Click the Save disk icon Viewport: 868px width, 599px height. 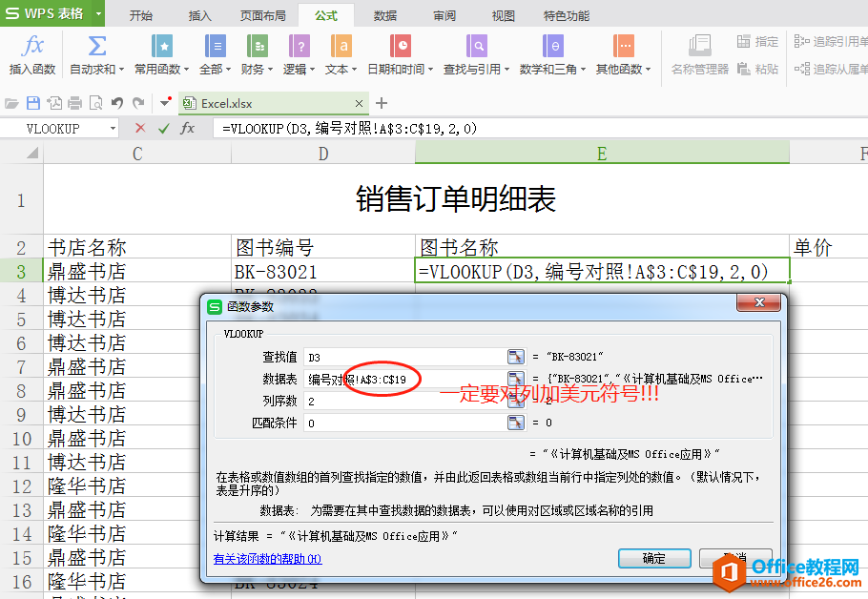tap(33, 103)
